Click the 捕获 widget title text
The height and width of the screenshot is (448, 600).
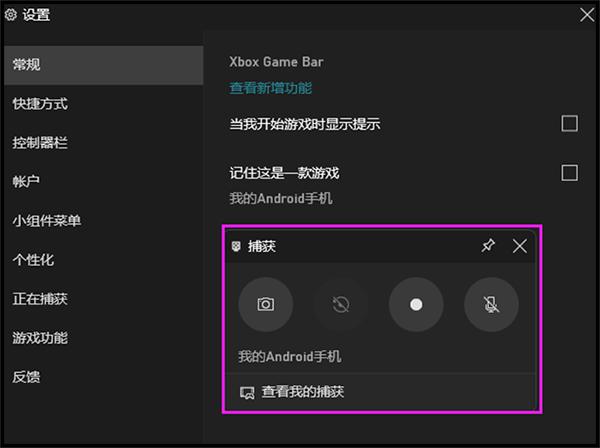(x=262, y=246)
